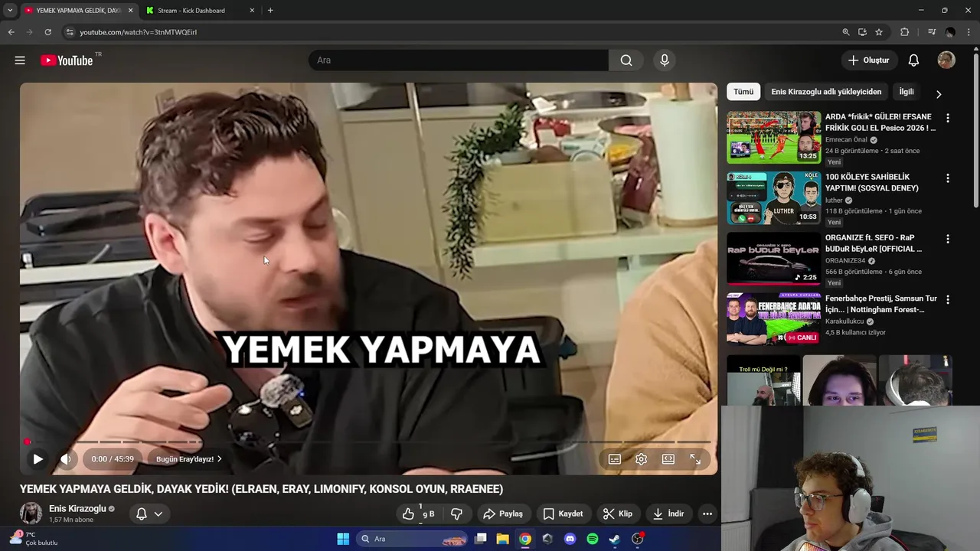Click the video progress bar
The image size is (980, 551).
point(368,442)
